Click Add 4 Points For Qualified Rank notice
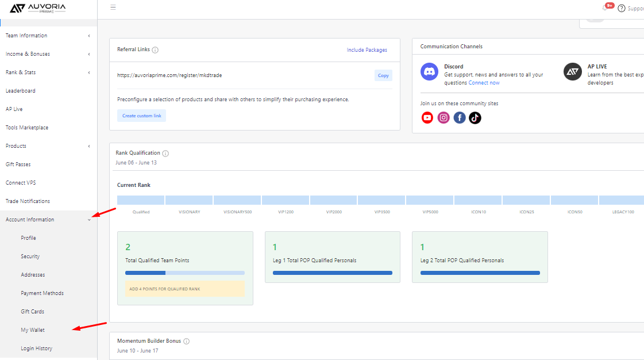The width and height of the screenshot is (644, 360). point(185,289)
